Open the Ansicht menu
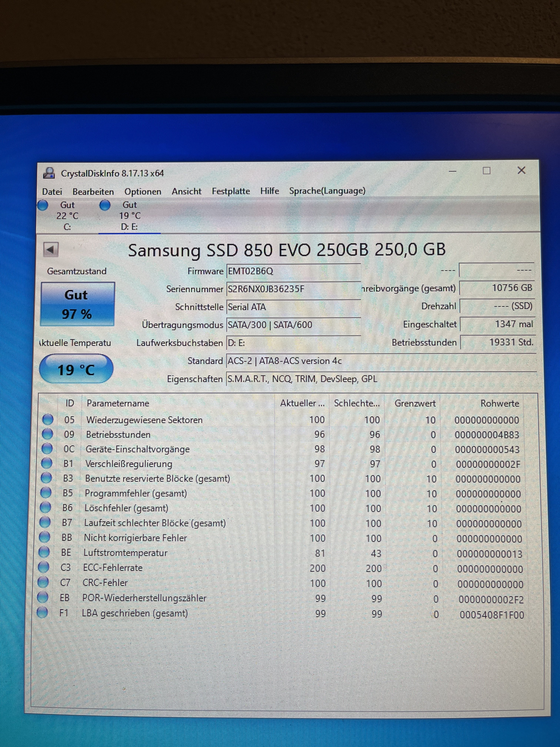 pyautogui.click(x=186, y=191)
